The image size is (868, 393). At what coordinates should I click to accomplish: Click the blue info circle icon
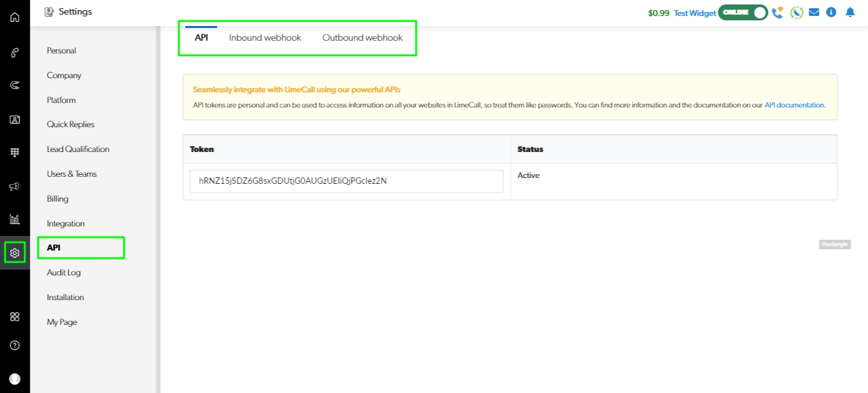831,12
